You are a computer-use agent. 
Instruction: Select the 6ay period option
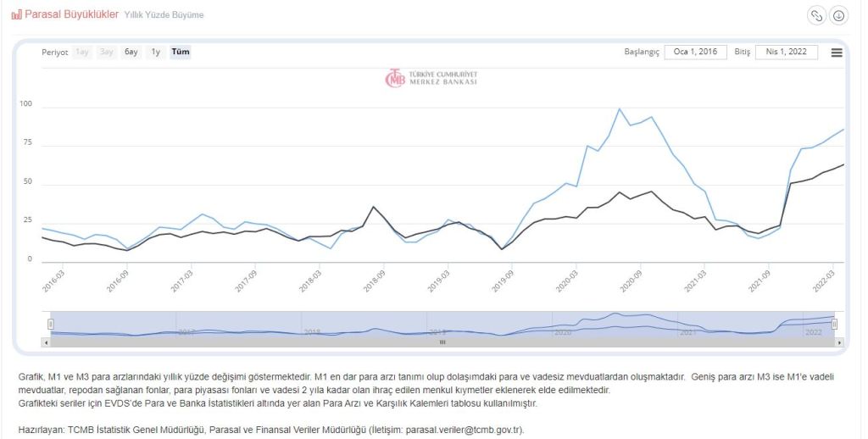coord(131,52)
